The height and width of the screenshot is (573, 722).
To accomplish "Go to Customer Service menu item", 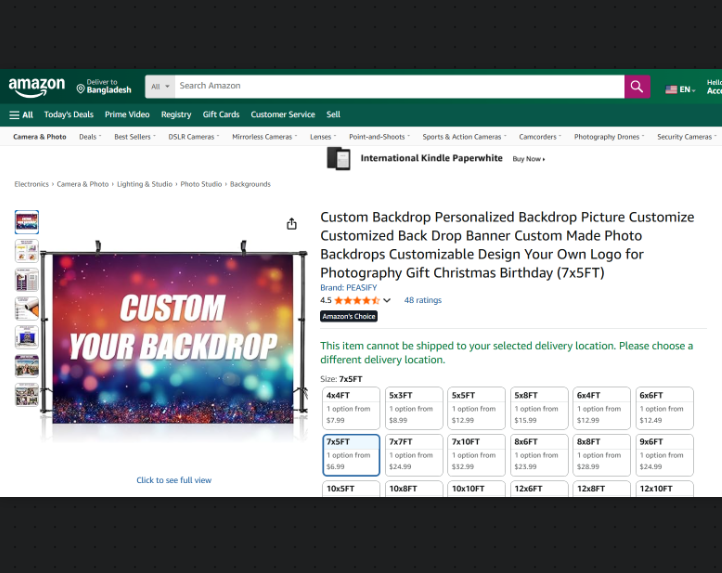I will pos(282,115).
